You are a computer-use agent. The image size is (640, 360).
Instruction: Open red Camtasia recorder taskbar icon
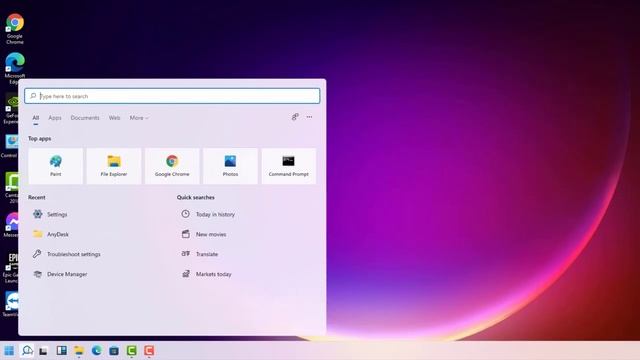(x=149, y=351)
